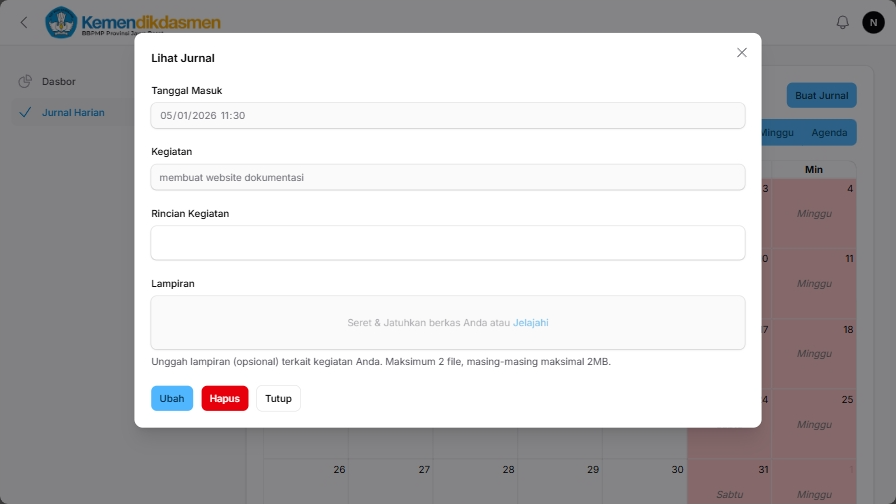The height and width of the screenshot is (504, 896).
Task: Click the Rincian Kegiatan text field
Action: [x=447, y=243]
